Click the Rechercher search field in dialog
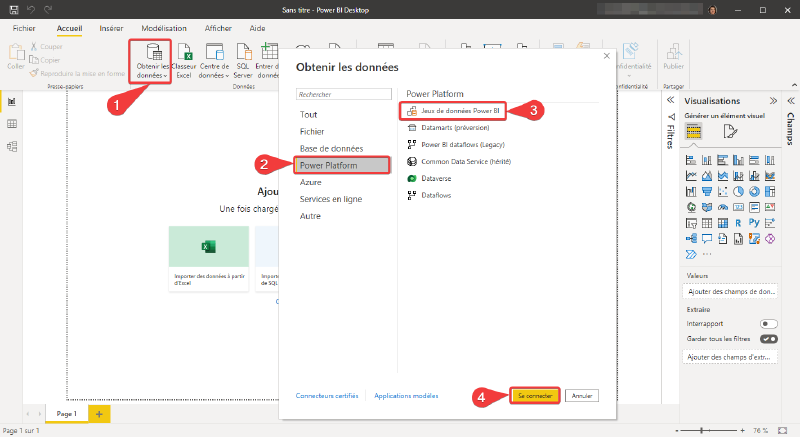The height and width of the screenshot is (437, 800). point(344,94)
